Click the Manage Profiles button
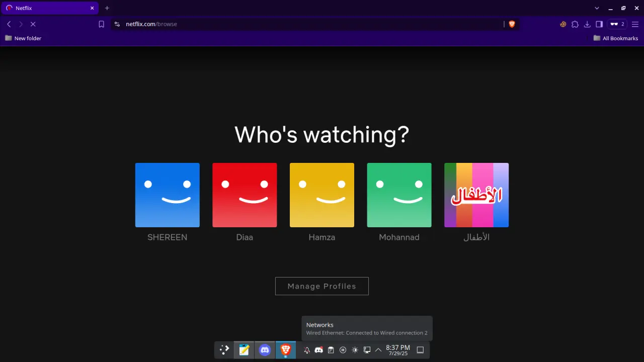The image size is (644, 362). point(322,286)
